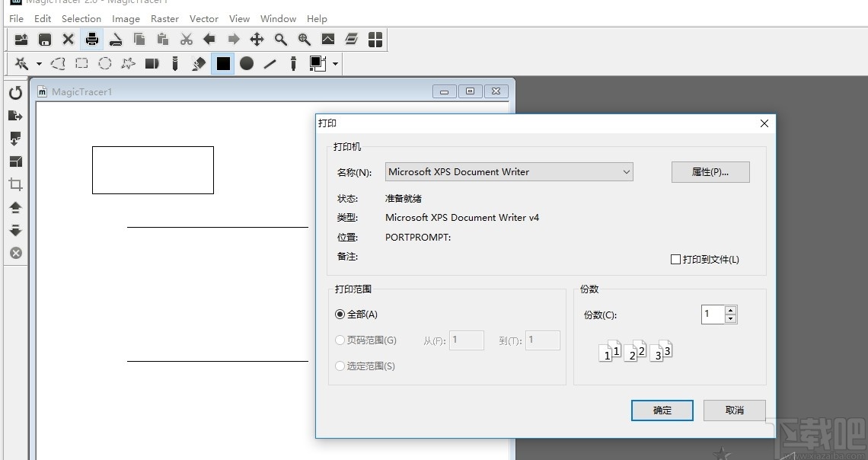Open the Raster menu

pyautogui.click(x=164, y=19)
